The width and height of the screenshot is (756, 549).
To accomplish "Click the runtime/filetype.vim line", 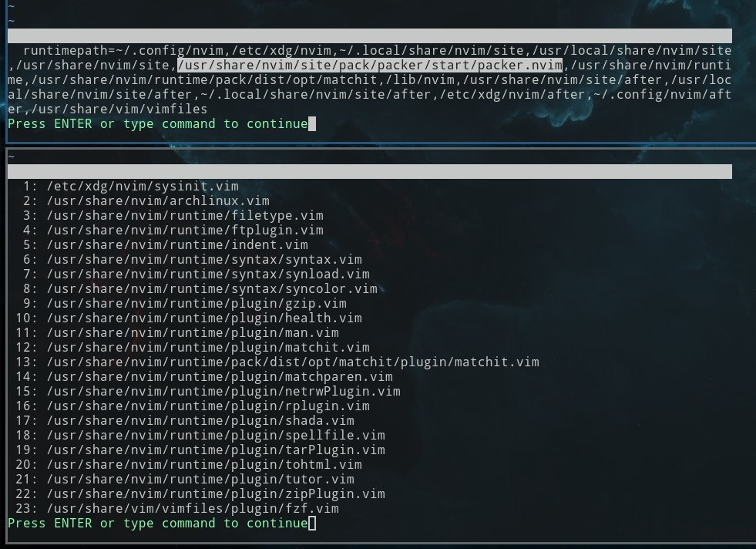I will click(x=185, y=216).
